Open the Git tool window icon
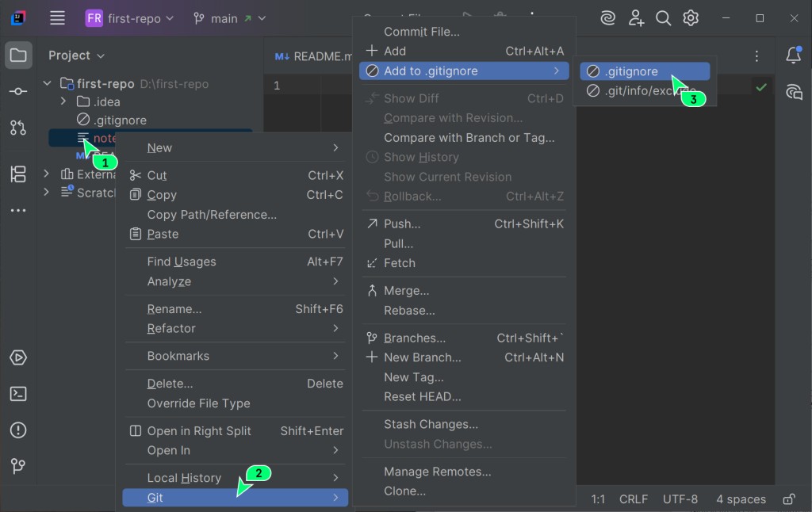This screenshot has height=512, width=812. tap(18, 467)
